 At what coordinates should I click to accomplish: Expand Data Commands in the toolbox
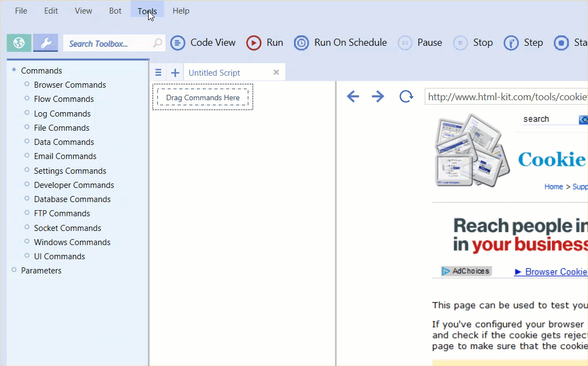click(27, 141)
